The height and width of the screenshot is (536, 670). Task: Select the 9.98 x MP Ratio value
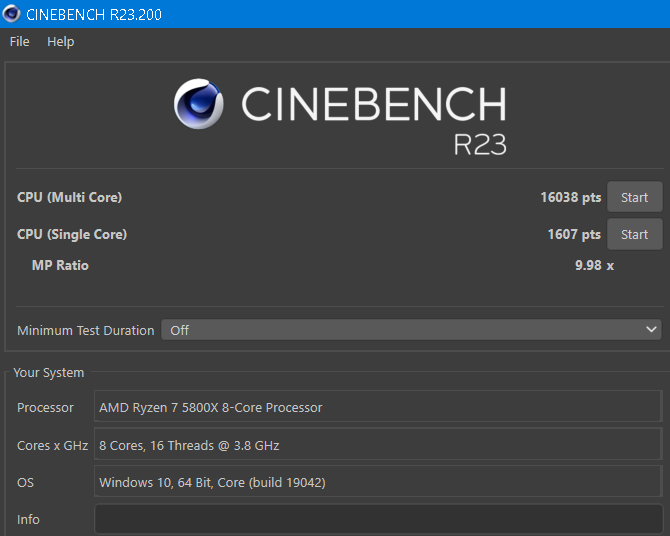click(x=594, y=265)
